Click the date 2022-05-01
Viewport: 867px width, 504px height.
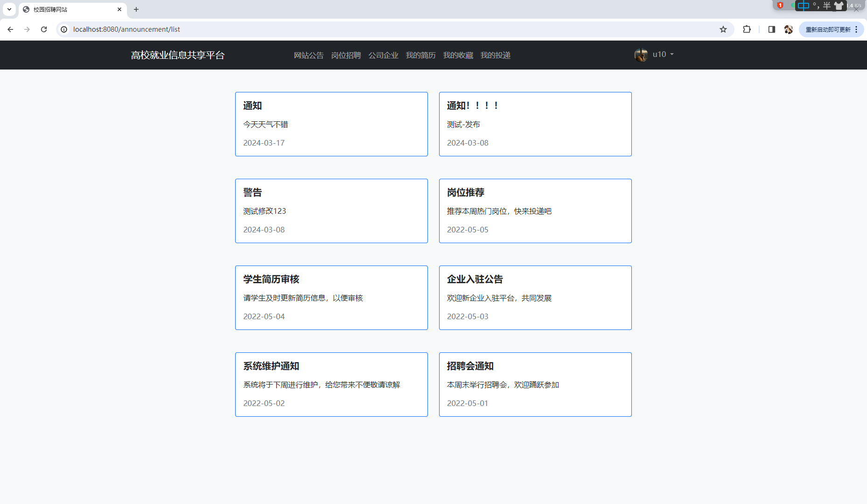468,403
